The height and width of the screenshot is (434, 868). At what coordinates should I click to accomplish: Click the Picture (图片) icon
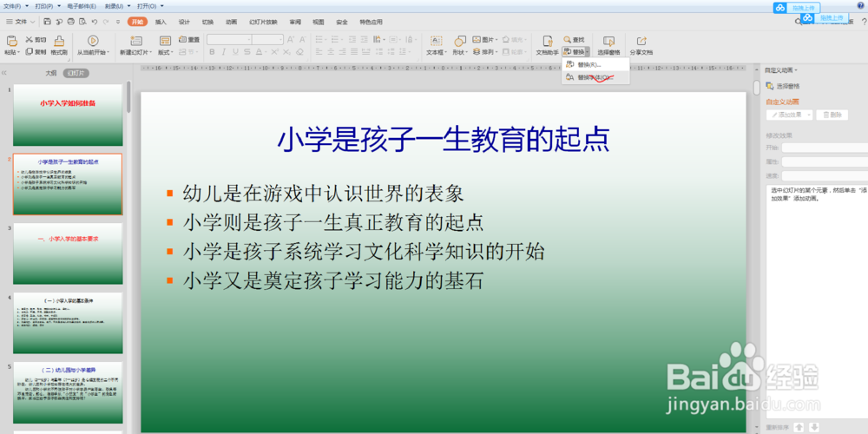[x=476, y=40]
